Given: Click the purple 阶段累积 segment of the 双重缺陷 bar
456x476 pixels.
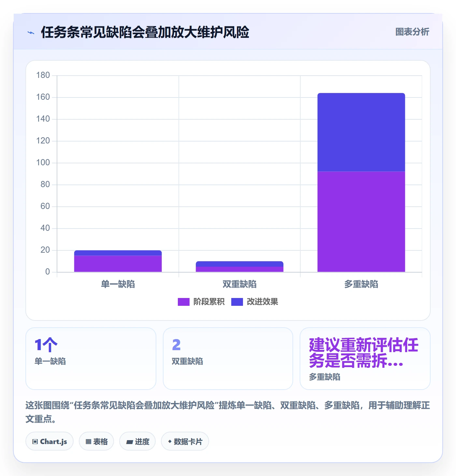Looking at the screenshot, I should (x=239, y=269).
